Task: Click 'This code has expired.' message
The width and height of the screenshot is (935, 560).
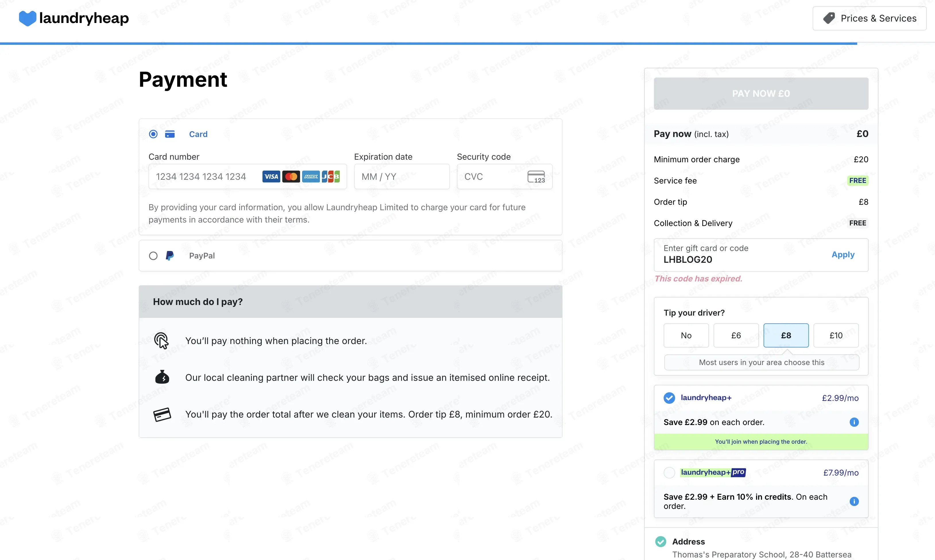Action: pyautogui.click(x=698, y=279)
